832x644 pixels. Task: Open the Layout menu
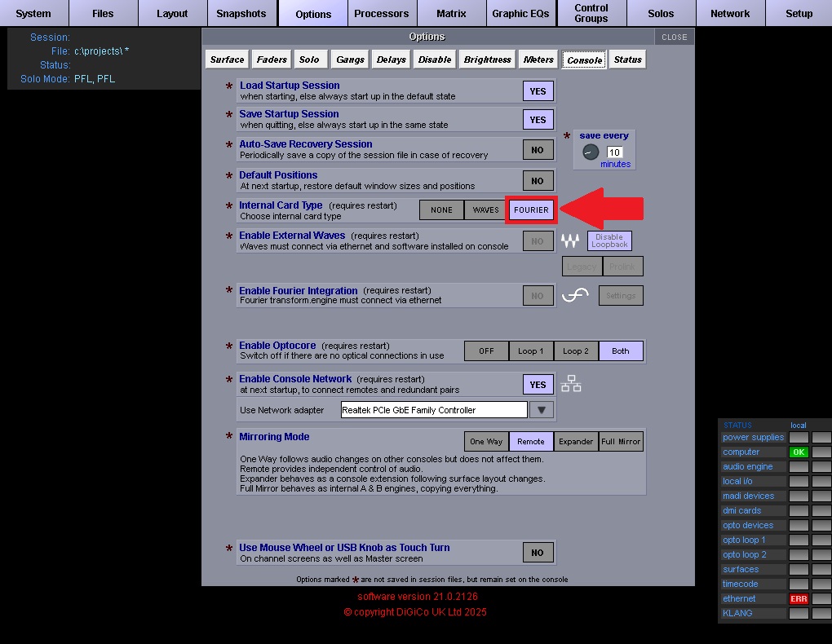pos(172,13)
